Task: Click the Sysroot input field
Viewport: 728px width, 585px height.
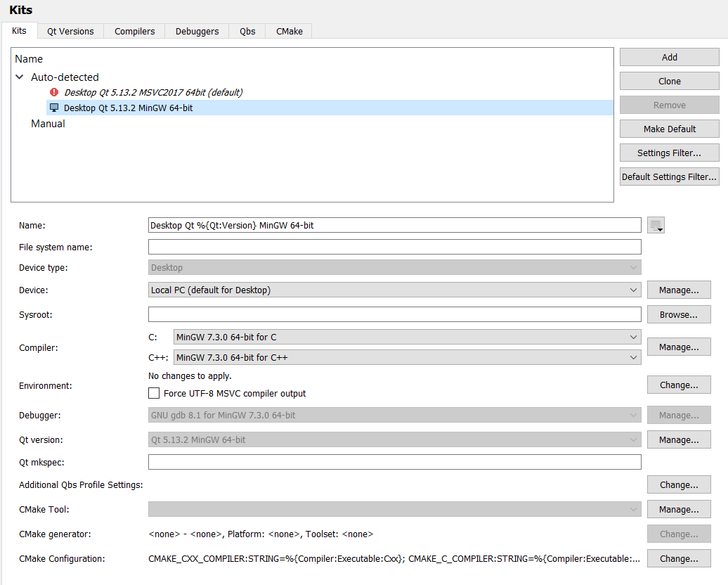Action: [x=395, y=314]
